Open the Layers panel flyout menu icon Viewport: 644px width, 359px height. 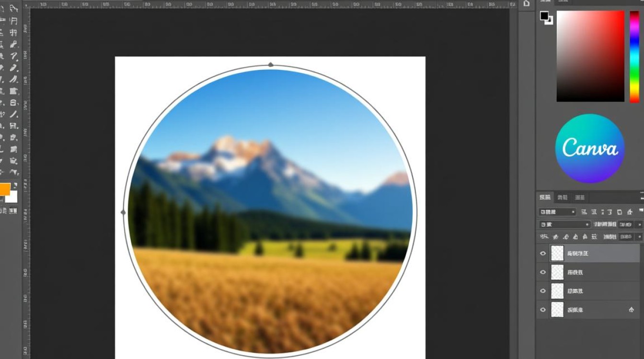(x=642, y=196)
